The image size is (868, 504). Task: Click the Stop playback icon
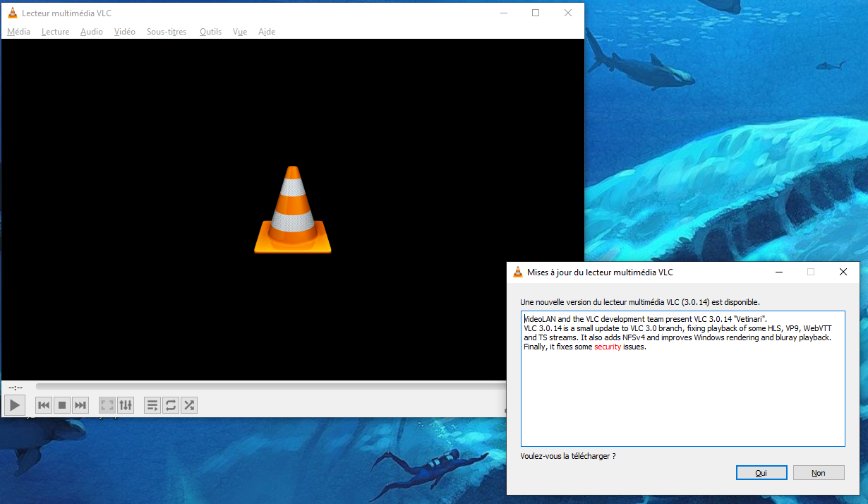tap(62, 405)
